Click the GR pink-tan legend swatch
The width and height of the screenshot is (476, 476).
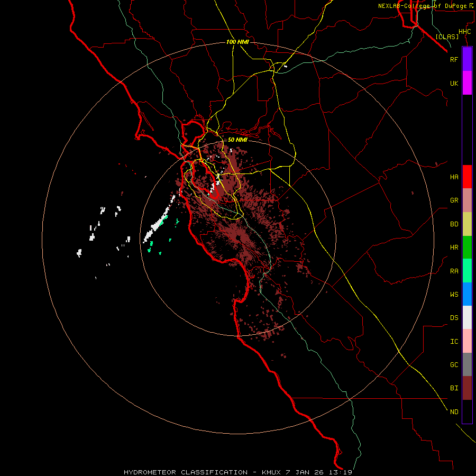pyautogui.click(x=467, y=200)
